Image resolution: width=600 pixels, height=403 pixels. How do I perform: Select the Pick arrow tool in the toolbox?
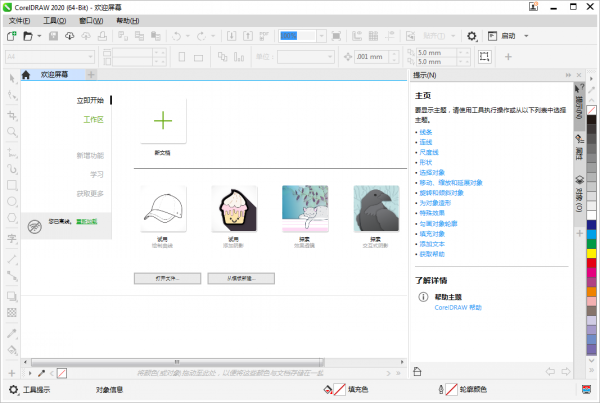12,78
